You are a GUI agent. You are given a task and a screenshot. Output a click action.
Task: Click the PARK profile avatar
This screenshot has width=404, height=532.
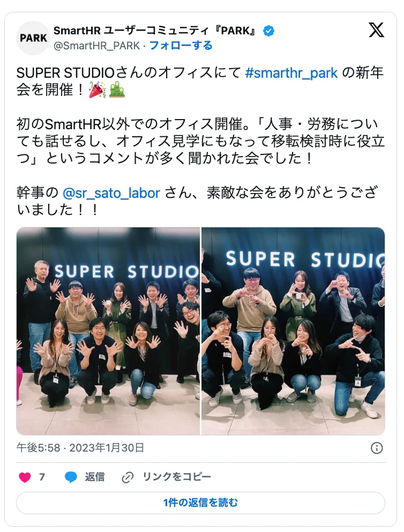(x=33, y=38)
